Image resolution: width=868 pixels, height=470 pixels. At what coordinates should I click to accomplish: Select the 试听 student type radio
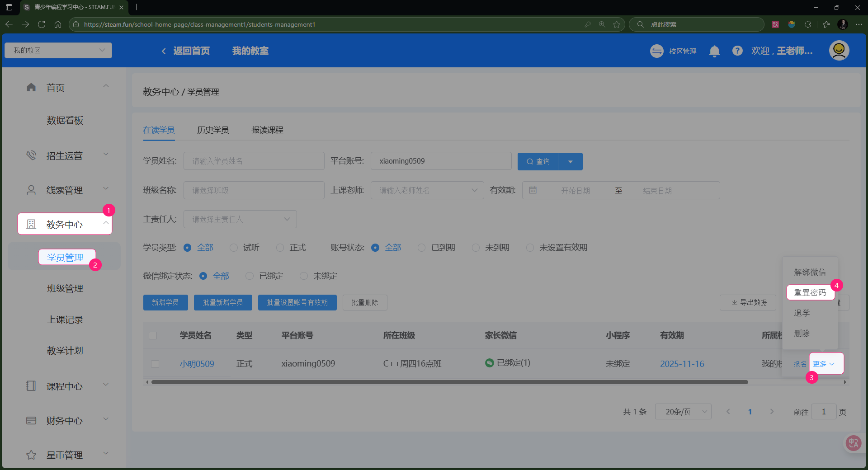[234, 248]
